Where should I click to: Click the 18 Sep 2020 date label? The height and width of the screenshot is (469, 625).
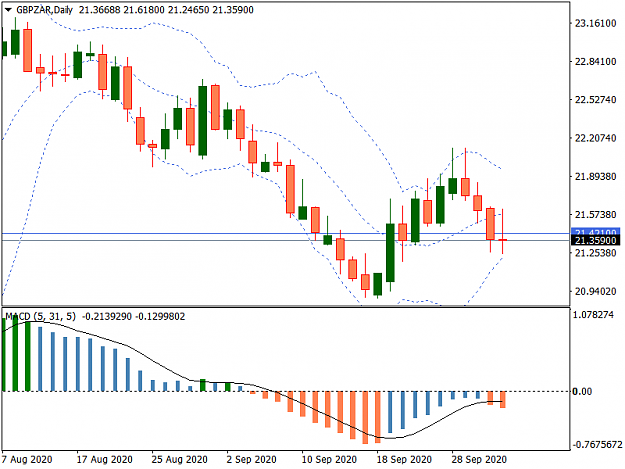click(404, 459)
